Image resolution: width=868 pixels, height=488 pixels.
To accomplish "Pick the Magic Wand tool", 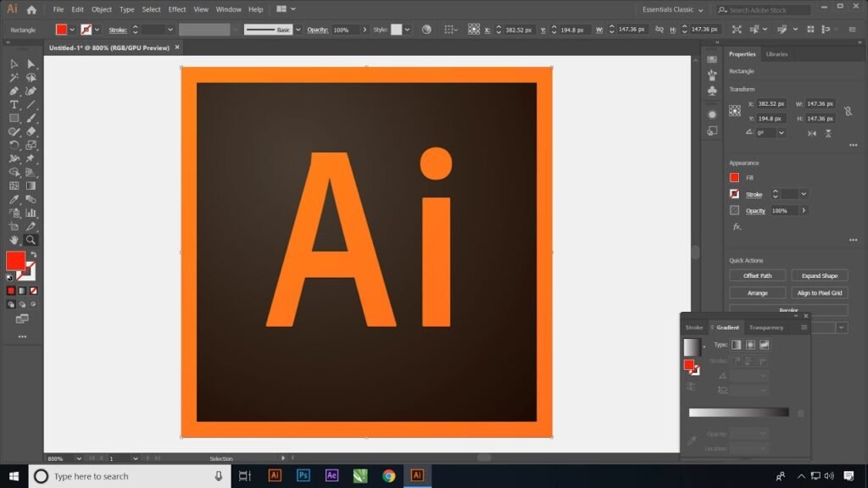I will click(14, 77).
